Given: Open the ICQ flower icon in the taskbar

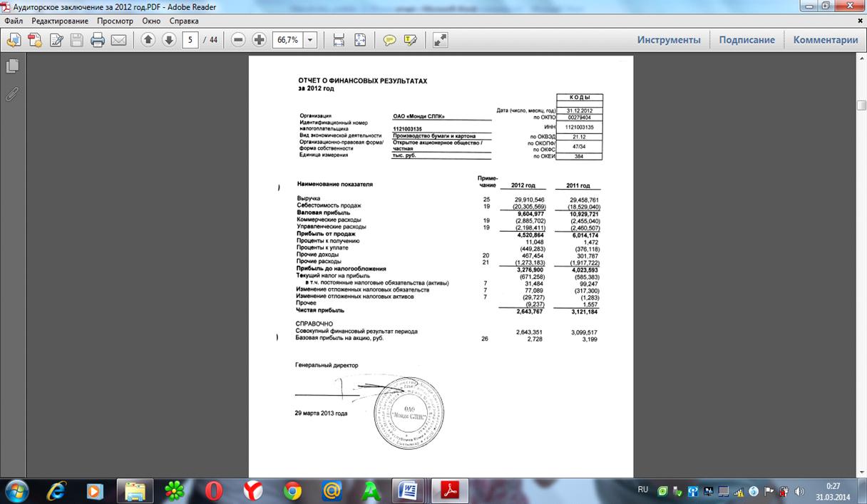Looking at the screenshot, I should 174,490.
